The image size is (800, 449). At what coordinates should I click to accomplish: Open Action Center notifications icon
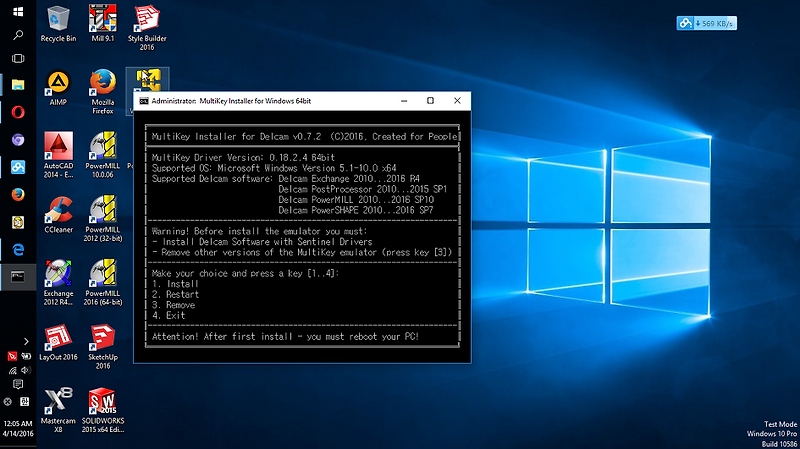pyautogui.click(x=18, y=384)
